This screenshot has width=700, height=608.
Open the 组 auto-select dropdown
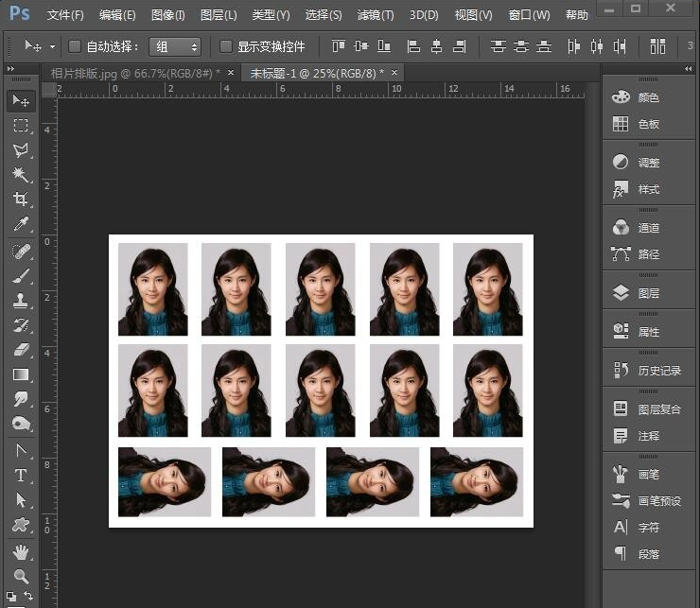[x=176, y=46]
